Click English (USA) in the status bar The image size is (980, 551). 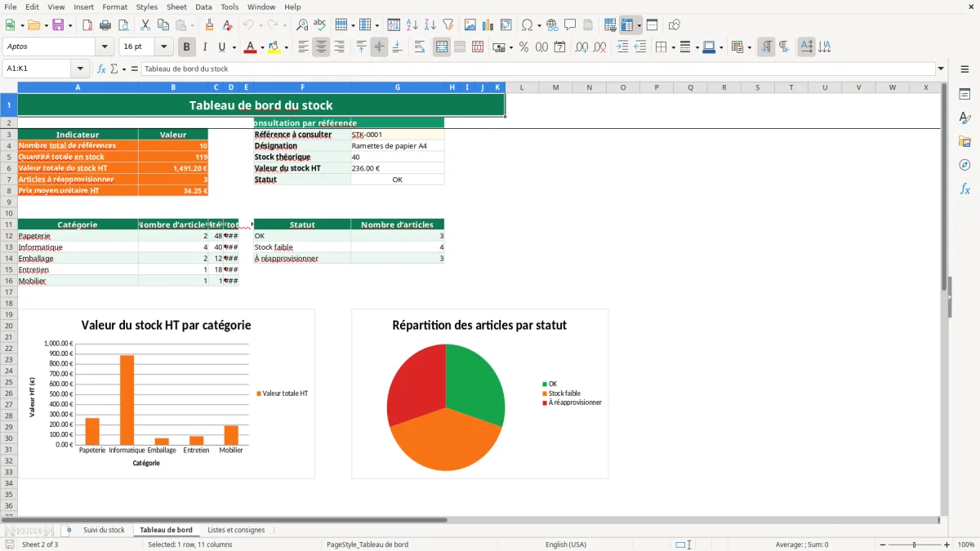(565, 544)
